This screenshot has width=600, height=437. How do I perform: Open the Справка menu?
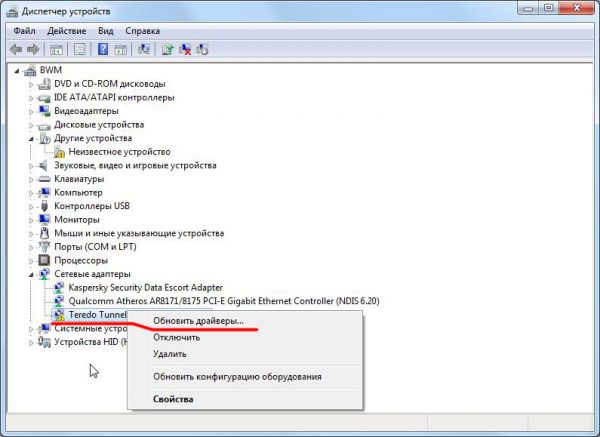(142, 31)
